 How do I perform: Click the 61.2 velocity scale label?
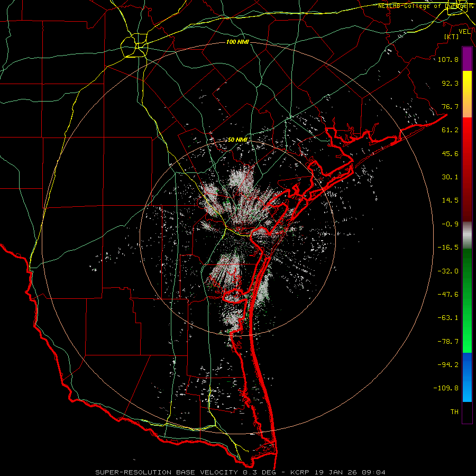pyautogui.click(x=450, y=130)
